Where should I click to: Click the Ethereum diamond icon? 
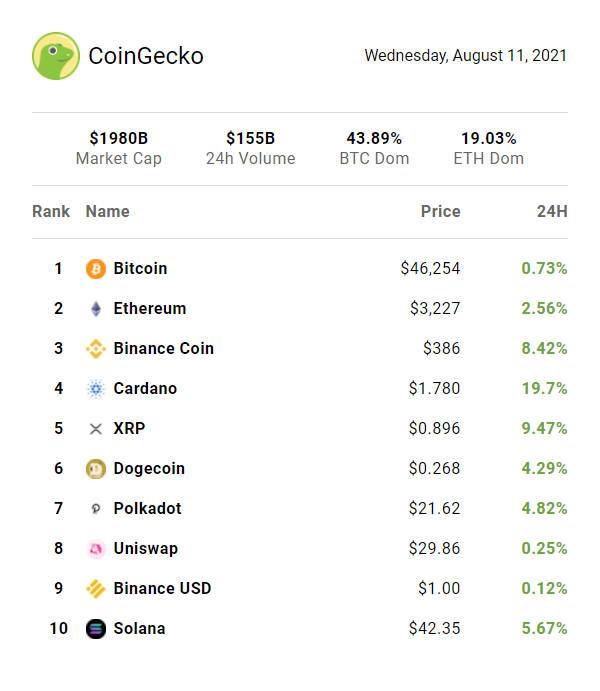point(96,309)
